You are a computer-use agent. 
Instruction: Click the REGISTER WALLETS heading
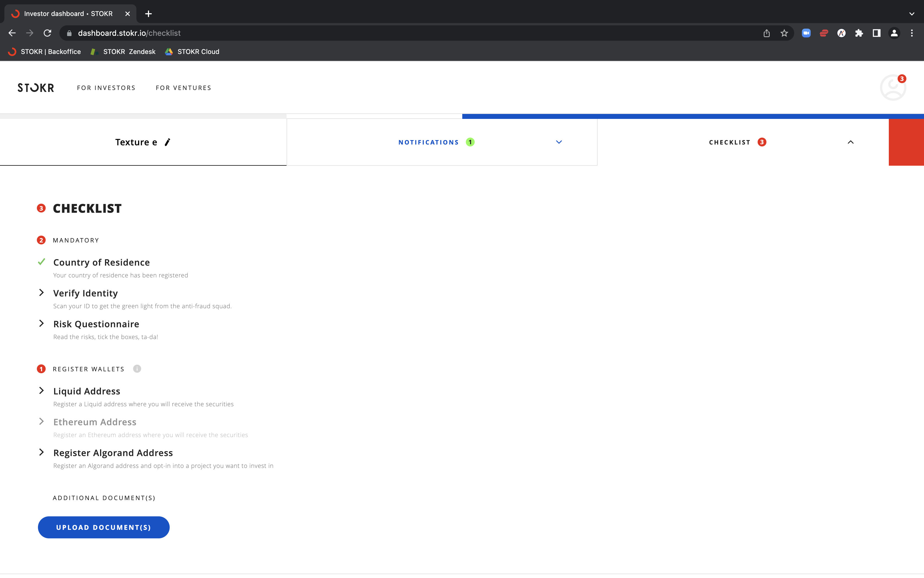pos(89,369)
